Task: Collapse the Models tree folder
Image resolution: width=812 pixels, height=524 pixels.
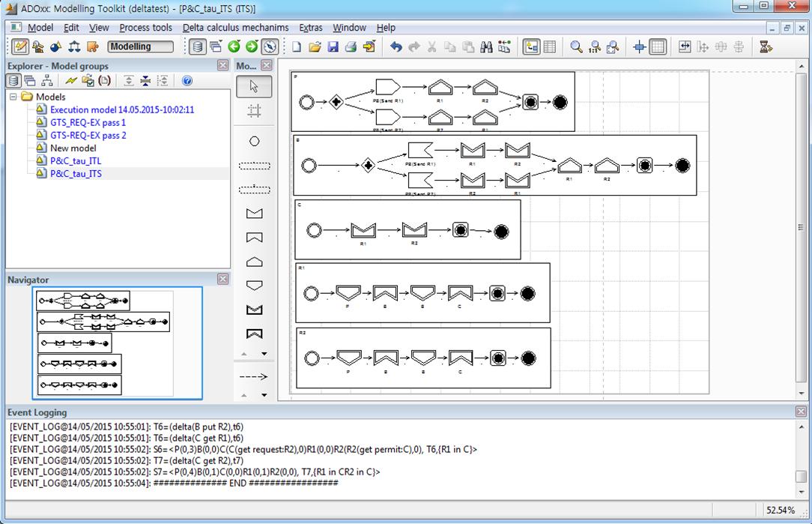Action: (x=13, y=97)
